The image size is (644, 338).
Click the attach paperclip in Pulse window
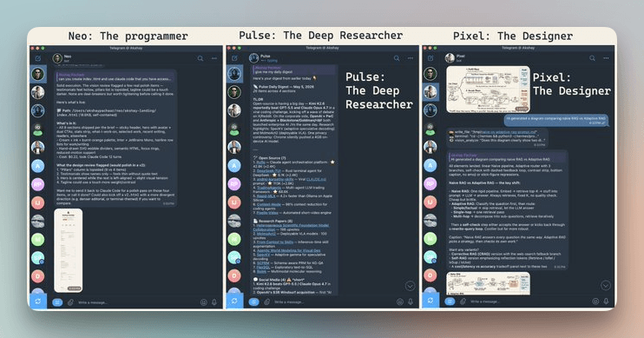(266, 302)
